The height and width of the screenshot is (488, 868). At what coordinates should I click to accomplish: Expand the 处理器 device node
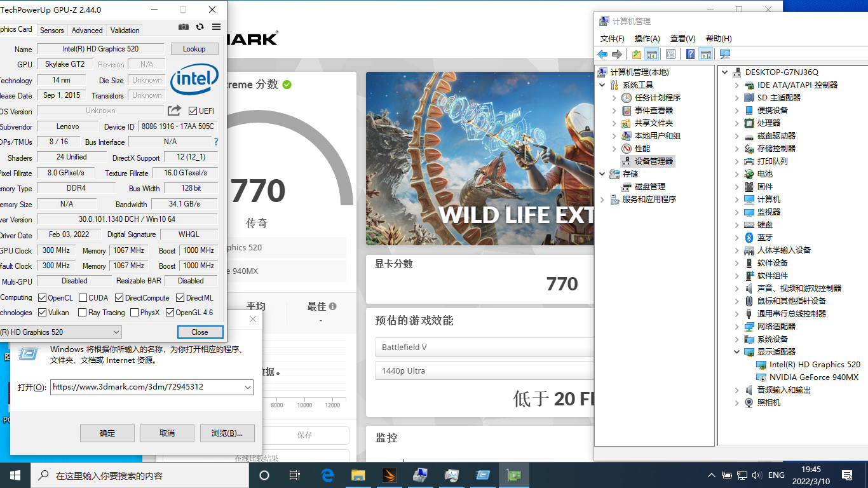click(x=736, y=123)
